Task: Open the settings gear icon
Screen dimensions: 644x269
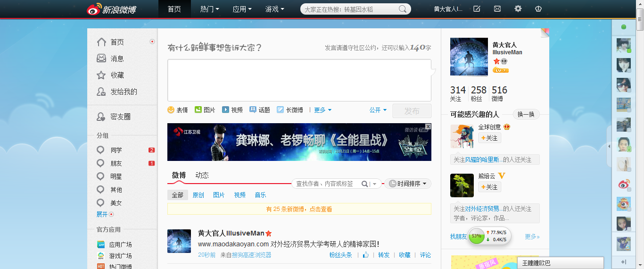Action: pyautogui.click(x=518, y=9)
